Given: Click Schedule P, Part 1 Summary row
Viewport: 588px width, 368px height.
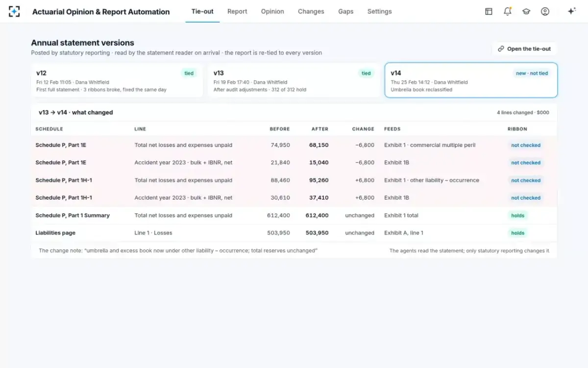Looking at the screenshot, I should 294,215.
